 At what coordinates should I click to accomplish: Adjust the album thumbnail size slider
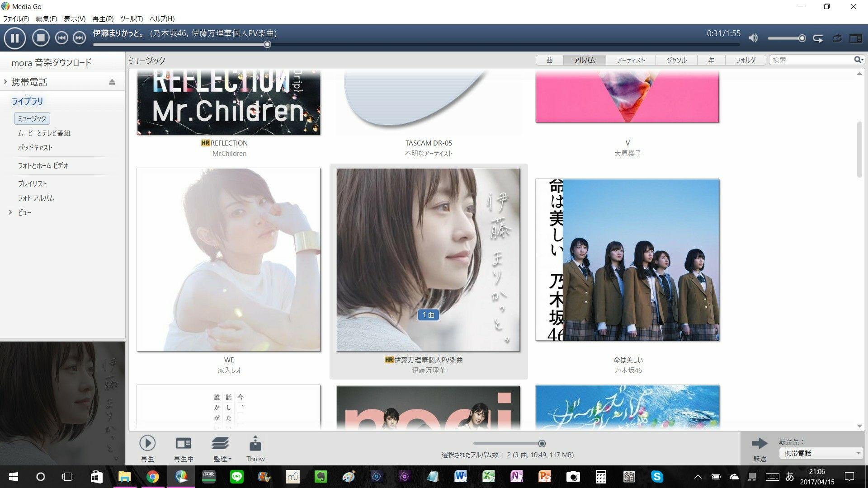coord(510,443)
